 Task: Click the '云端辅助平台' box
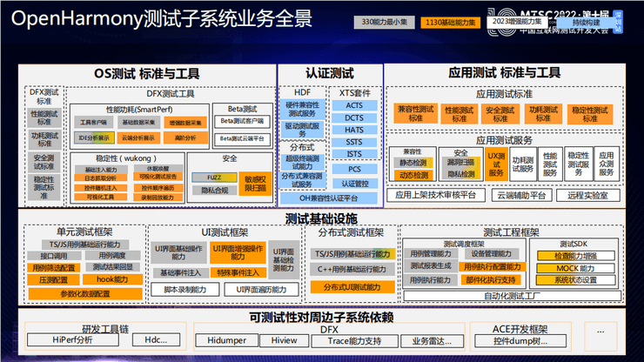(x=521, y=195)
